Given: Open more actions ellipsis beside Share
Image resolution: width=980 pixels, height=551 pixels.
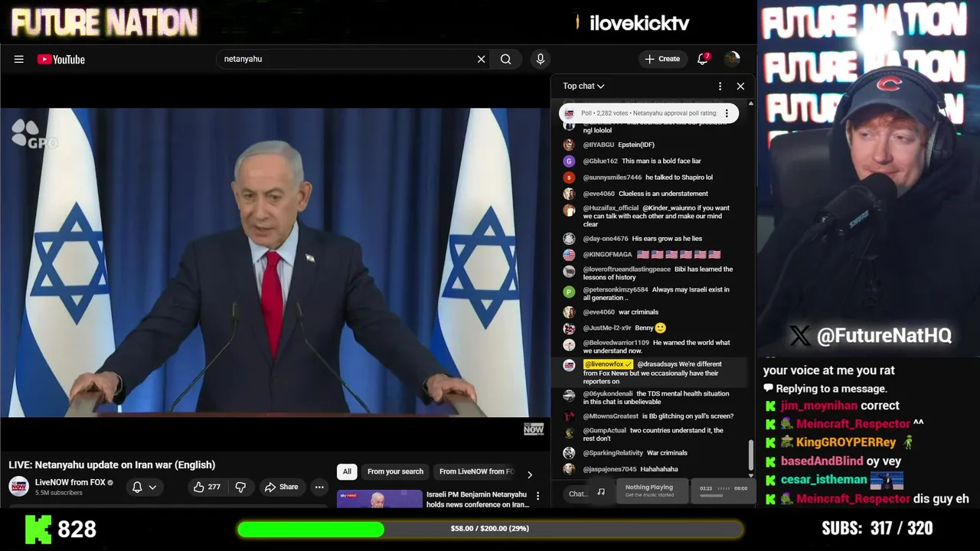Looking at the screenshot, I should [x=319, y=487].
